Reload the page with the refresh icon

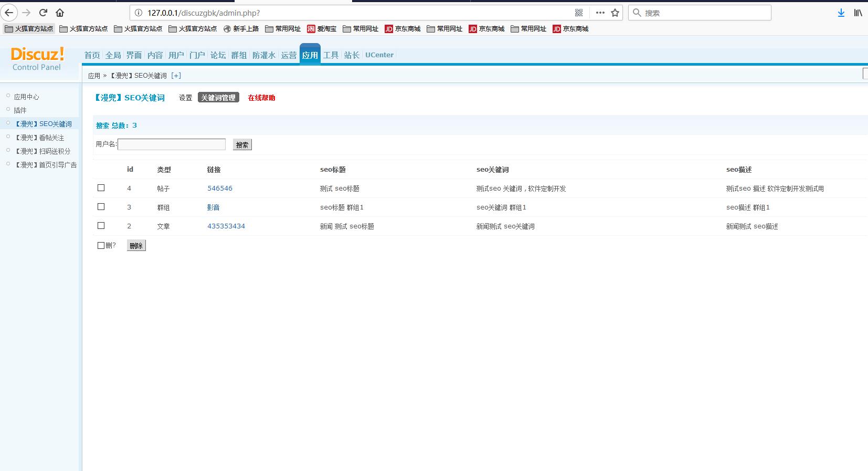[44, 13]
